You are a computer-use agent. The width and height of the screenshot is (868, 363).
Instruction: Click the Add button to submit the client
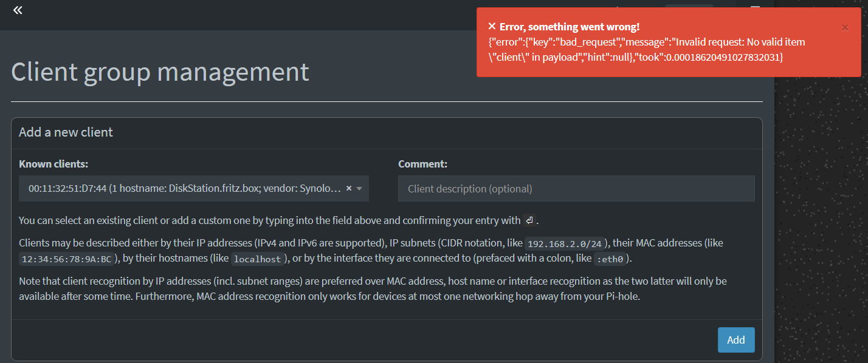point(736,340)
